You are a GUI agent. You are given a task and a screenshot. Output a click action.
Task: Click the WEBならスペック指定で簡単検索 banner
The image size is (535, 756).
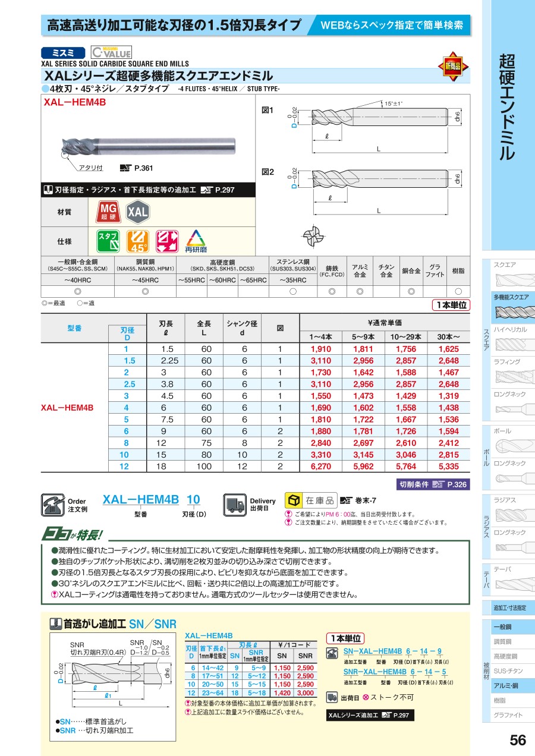point(392,26)
